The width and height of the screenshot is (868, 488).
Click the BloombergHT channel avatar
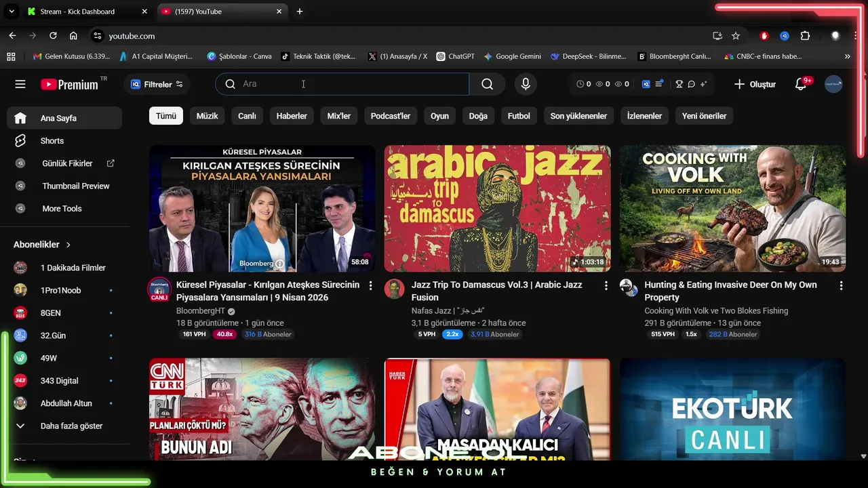pos(159,289)
